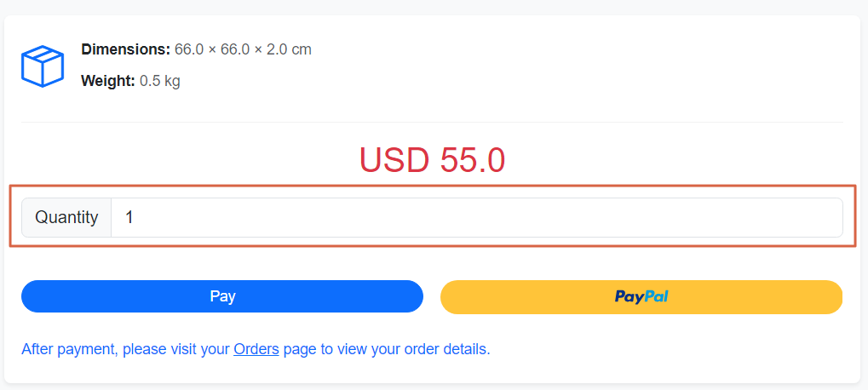The width and height of the screenshot is (868, 390).
Task: Click the bold Dimensions label
Action: [125, 49]
